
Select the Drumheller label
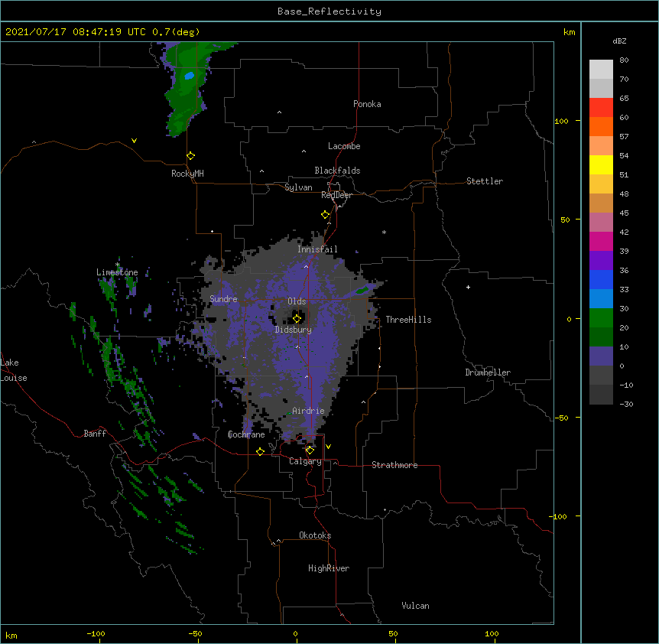488,372
